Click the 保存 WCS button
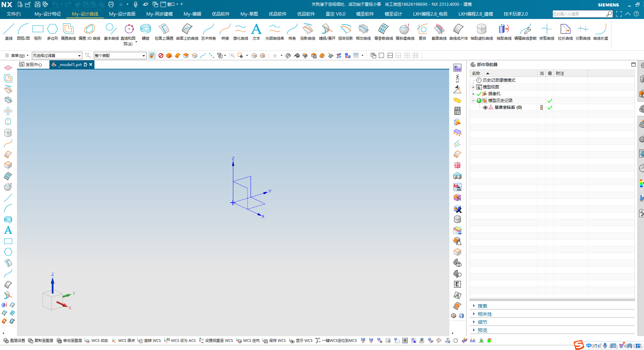This screenshot has width=644, height=350. tap(274, 341)
